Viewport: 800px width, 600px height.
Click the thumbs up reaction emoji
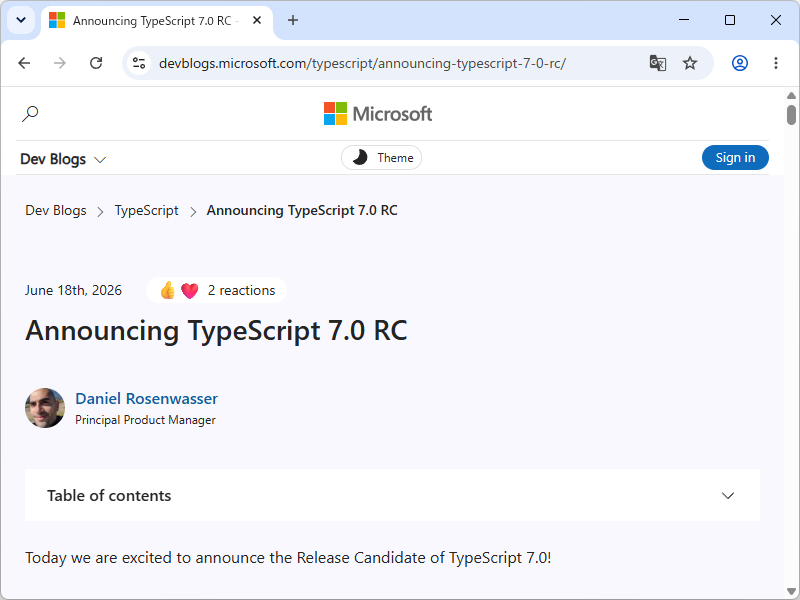[x=167, y=290]
